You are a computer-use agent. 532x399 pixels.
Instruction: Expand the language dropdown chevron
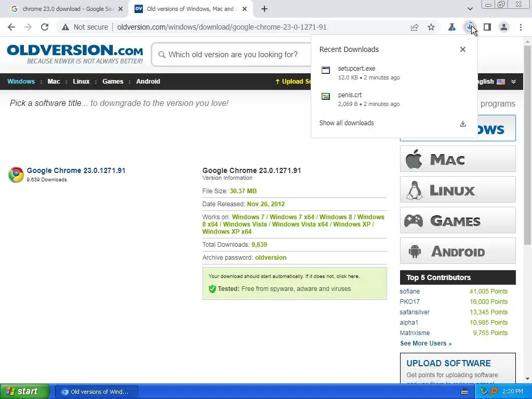513,82
